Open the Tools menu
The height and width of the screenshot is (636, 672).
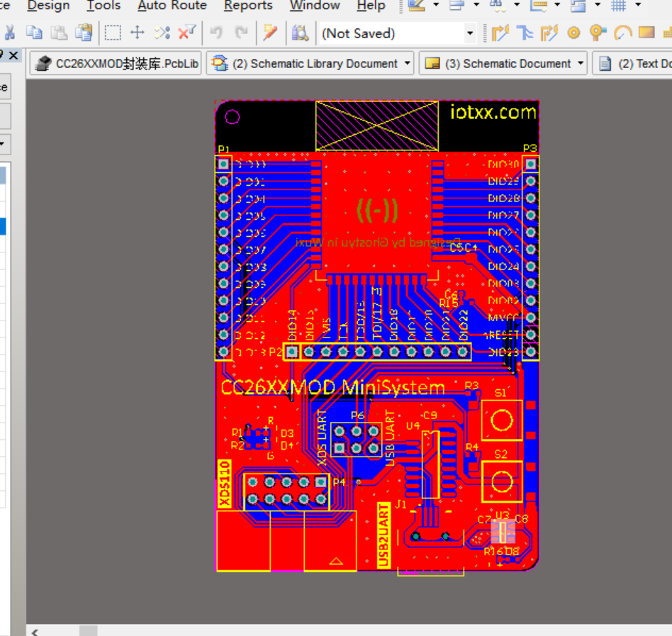point(103,6)
